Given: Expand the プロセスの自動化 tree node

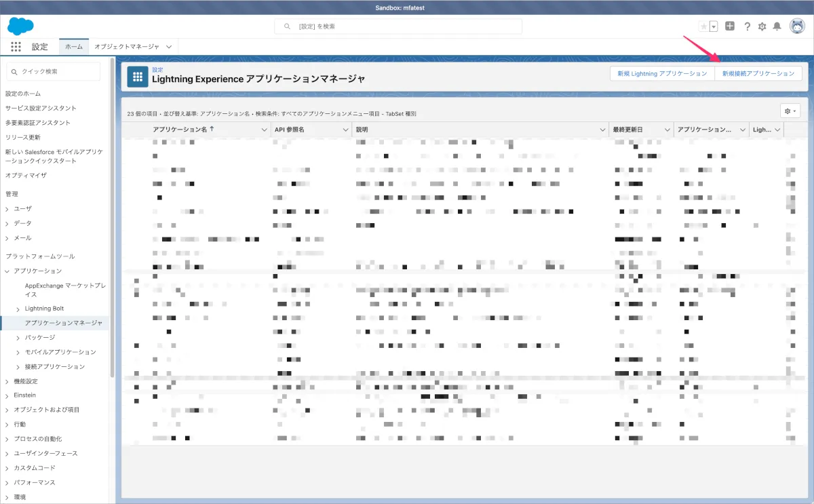Looking at the screenshot, I should [x=7, y=439].
